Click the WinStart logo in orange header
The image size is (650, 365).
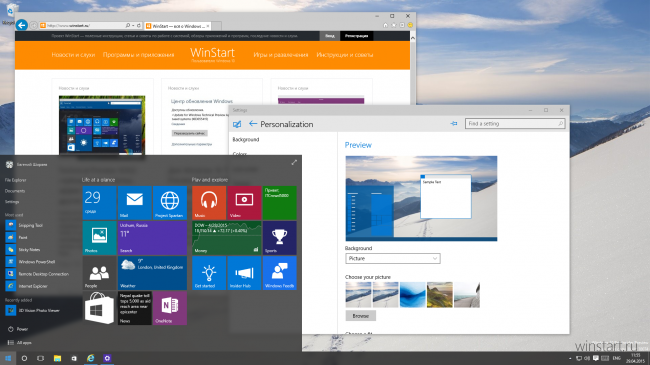pos(212,54)
